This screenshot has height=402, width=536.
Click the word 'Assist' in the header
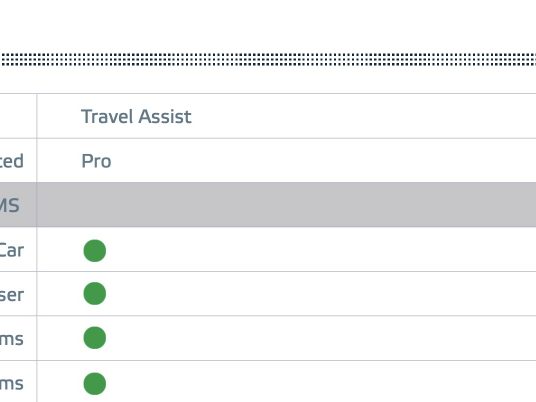pyautogui.click(x=165, y=116)
